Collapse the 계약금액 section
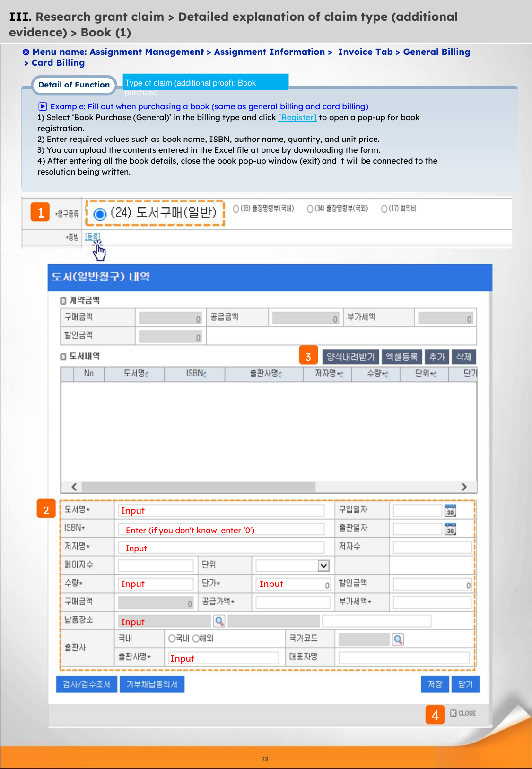Image resolution: width=532 pixels, height=769 pixels. click(x=63, y=301)
